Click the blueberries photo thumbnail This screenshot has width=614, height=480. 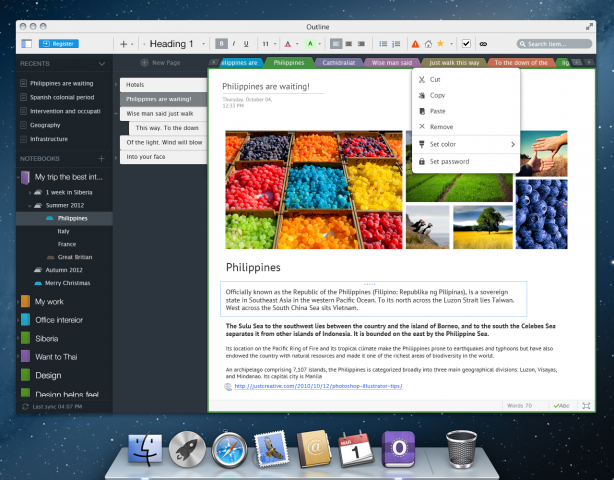coord(542,214)
